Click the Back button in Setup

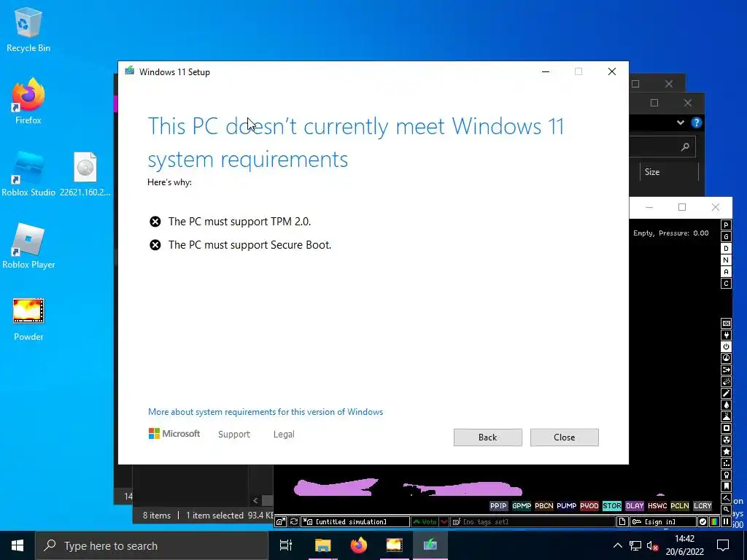[487, 437]
